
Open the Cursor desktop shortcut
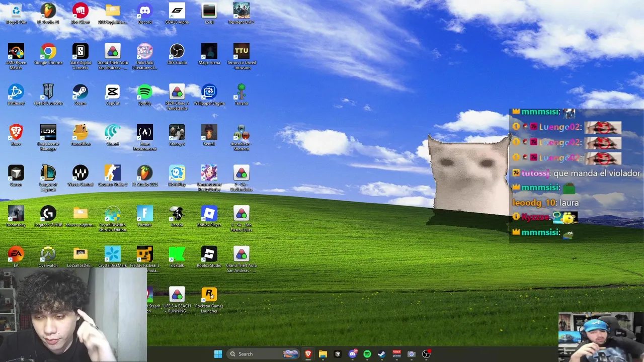click(x=16, y=176)
